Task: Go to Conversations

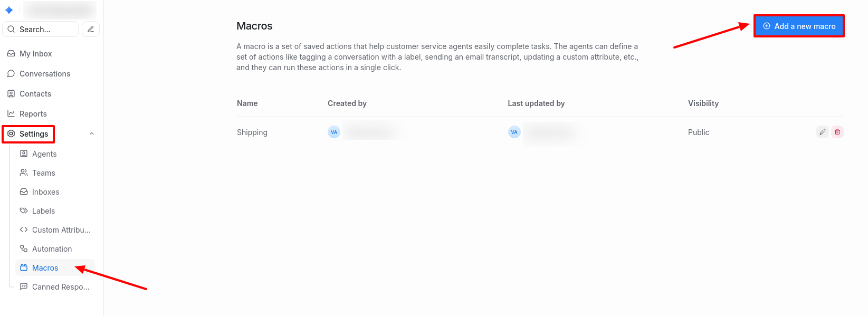Action: [44, 74]
